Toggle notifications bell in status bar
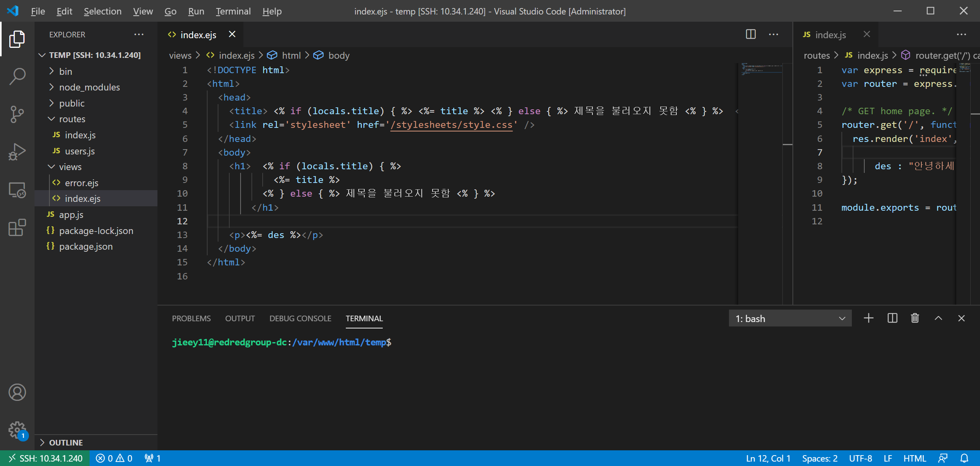This screenshot has width=980, height=466. coord(964,458)
